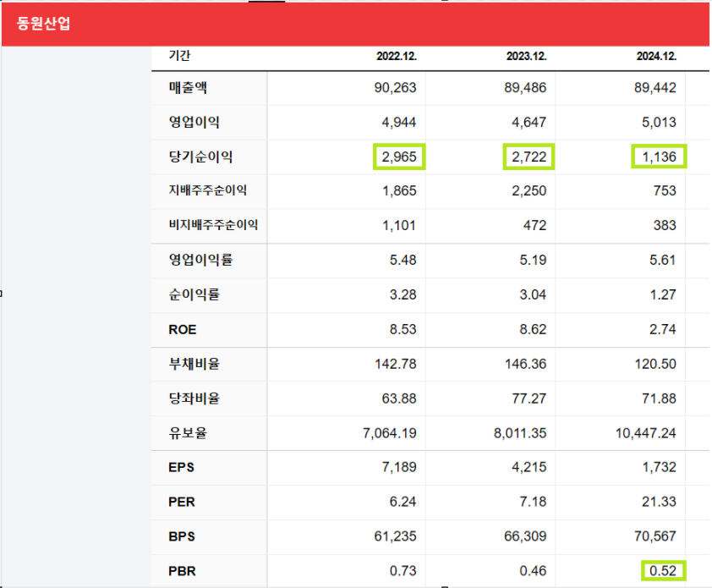Click the 매출액 value 89,486
This screenshot has height=588, width=712.
pos(525,87)
